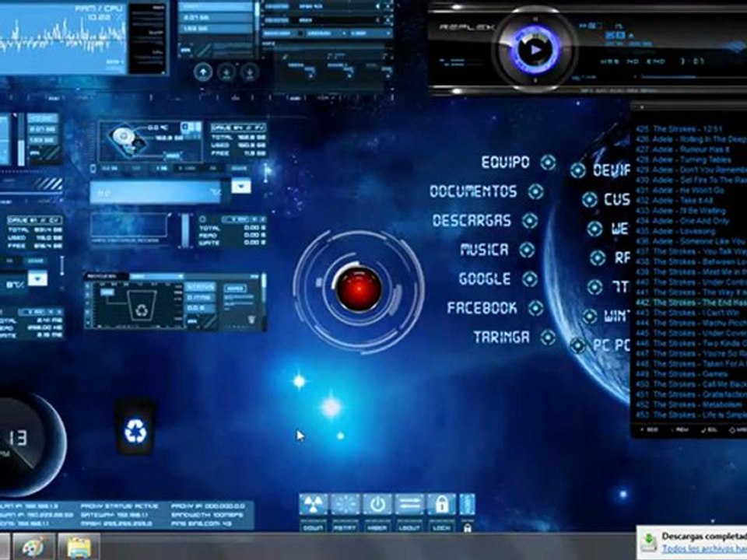Click the red HAL 9000 eye
The height and width of the screenshot is (560, 747).
pyautogui.click(x=358, y=289)
